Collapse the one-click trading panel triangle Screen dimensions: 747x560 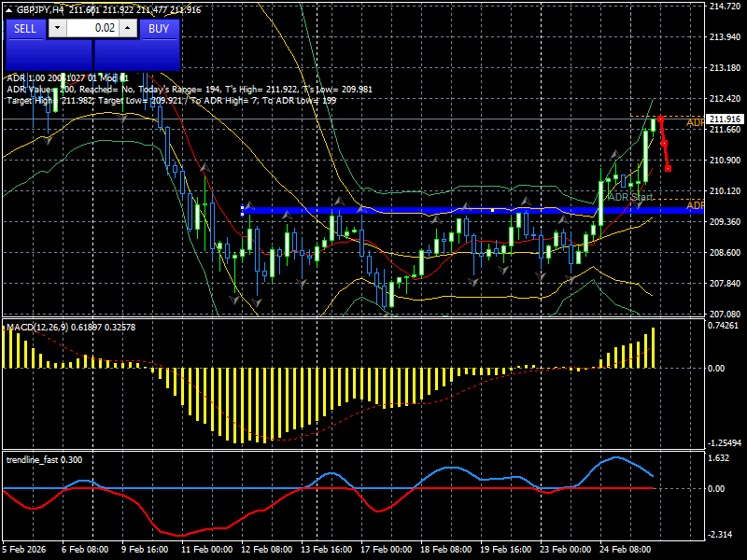(x=9, y=9)
